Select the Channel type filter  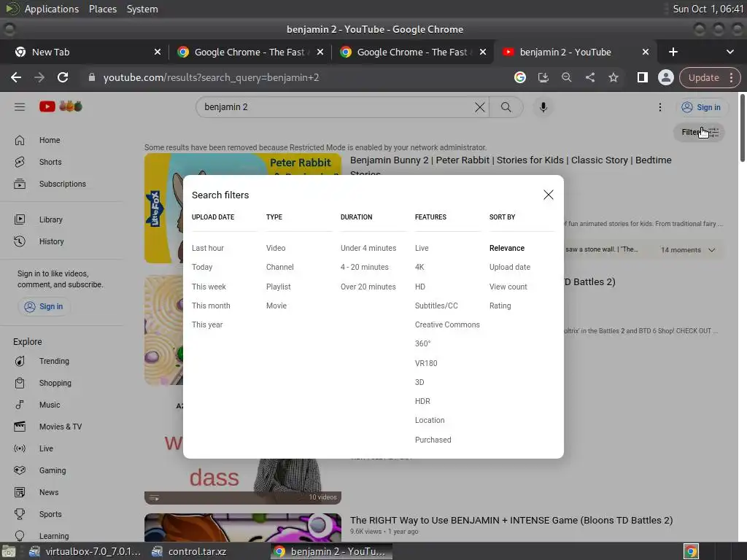(x=279, y=267)
